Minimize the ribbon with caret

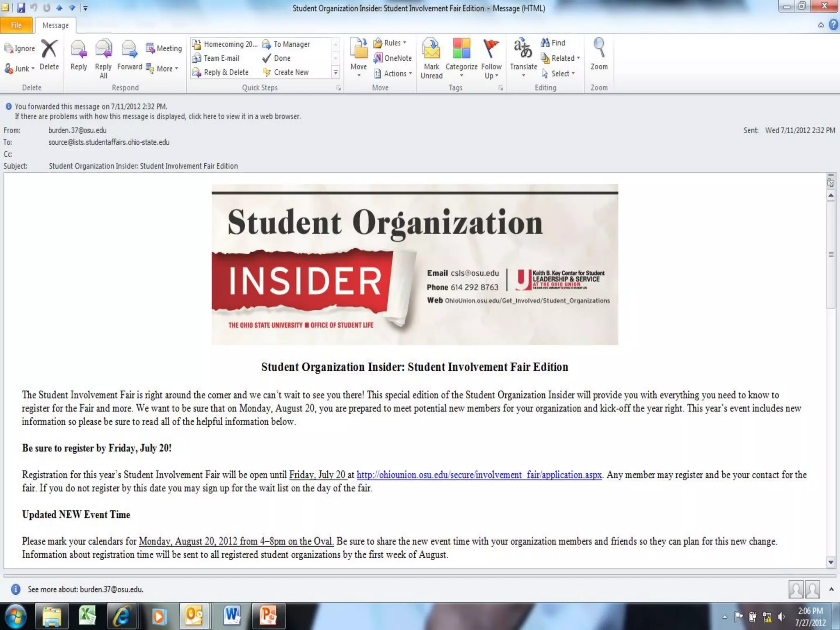(821, 25)
